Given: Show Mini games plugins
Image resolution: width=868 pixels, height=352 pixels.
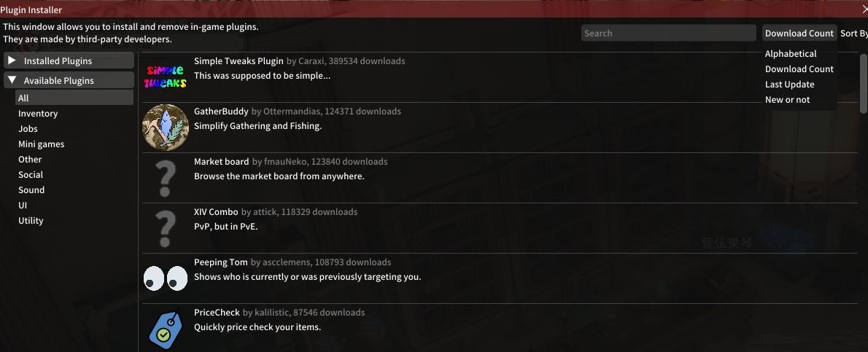Looking at the screenshot, I should (41, 144).
